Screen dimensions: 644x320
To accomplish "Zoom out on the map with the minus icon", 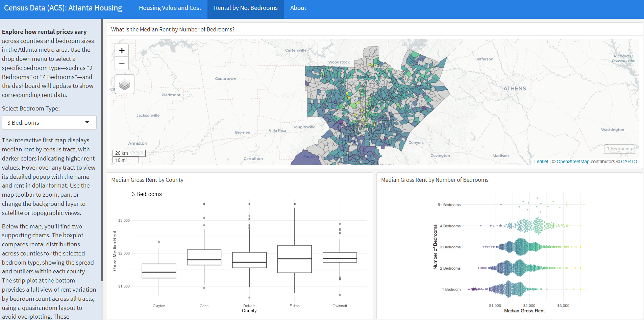I will (122, 63).
